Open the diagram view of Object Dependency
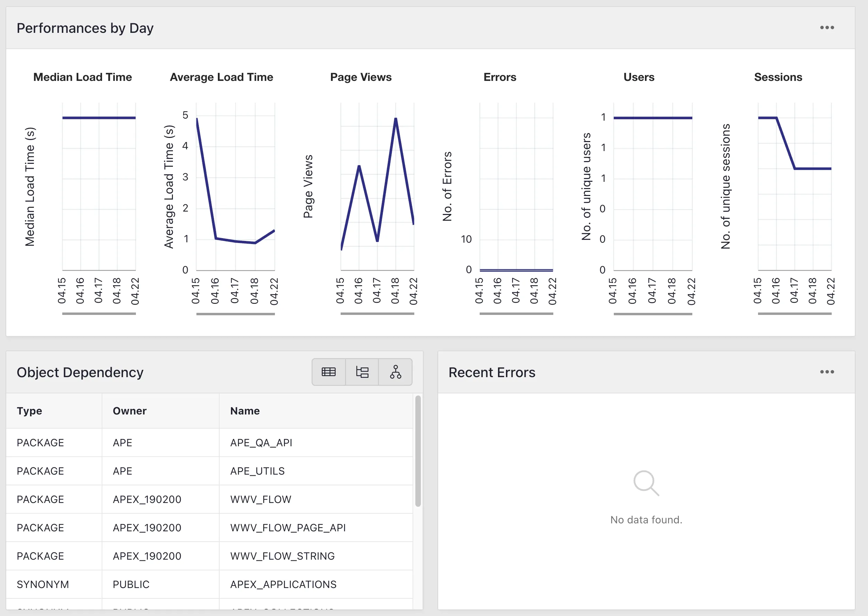The height and width of the screenshot is (616, 868). [396, 372]
